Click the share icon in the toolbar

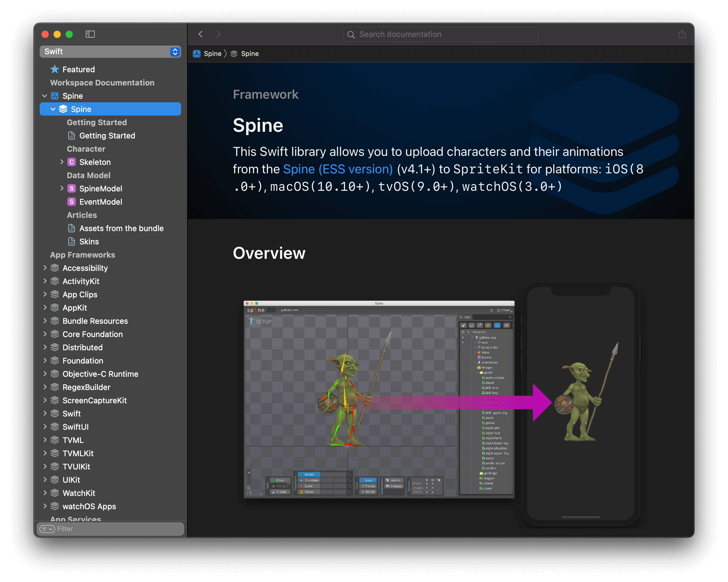click(x=682, y=34)
